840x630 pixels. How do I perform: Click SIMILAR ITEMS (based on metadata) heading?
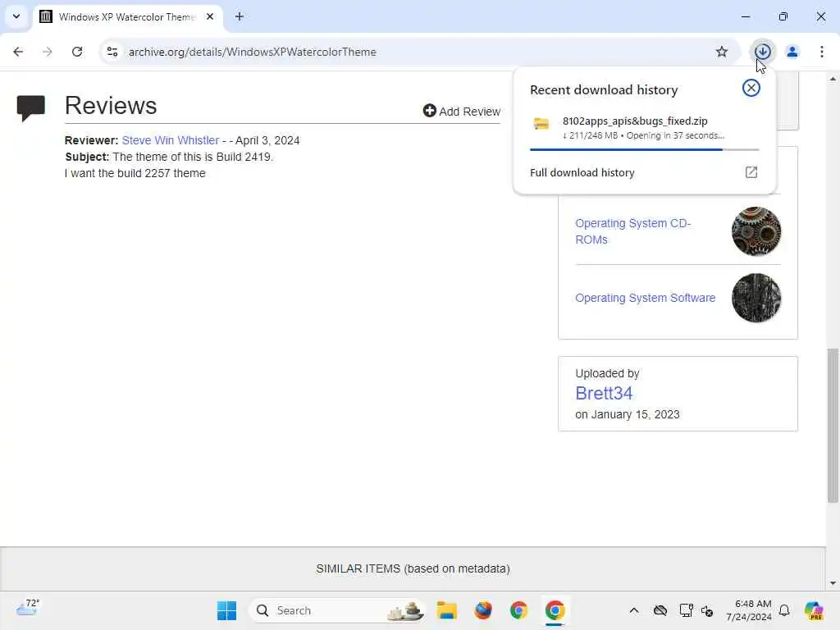[413, 568]
